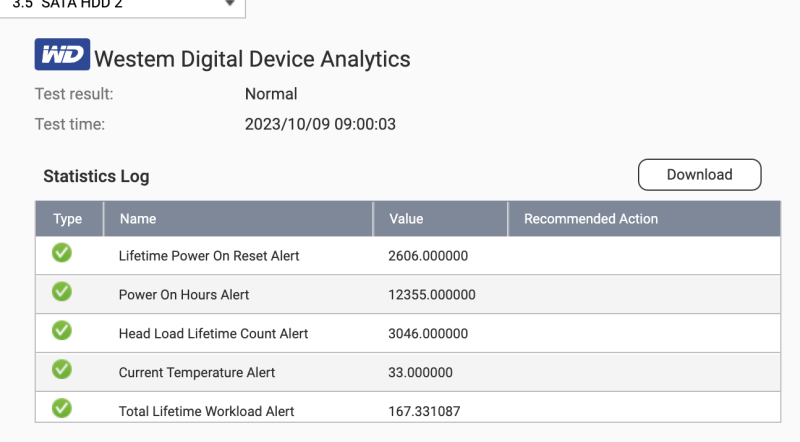This screenshot has width=800, height=442.
Task: Click the WD logo icon
Action: (x=62, y=54)
